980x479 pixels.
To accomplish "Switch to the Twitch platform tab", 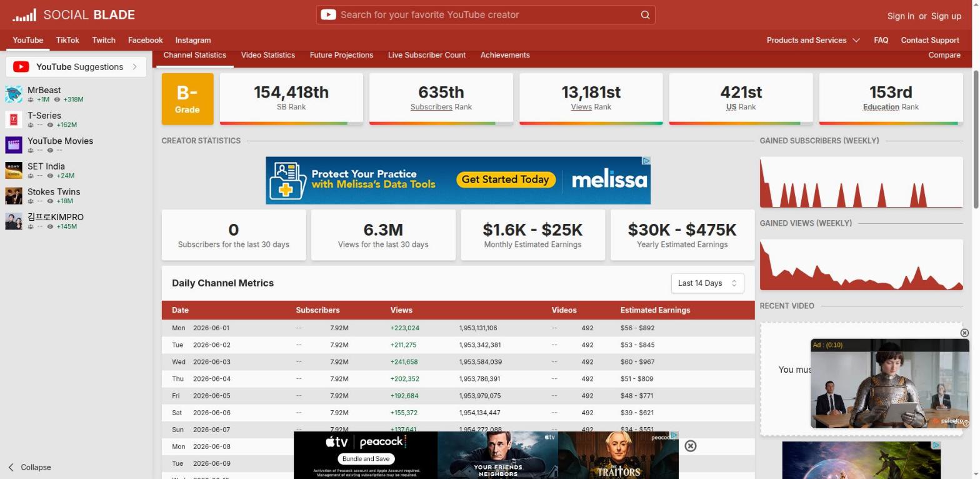I will pyautogui.click(x=104, y=40).
